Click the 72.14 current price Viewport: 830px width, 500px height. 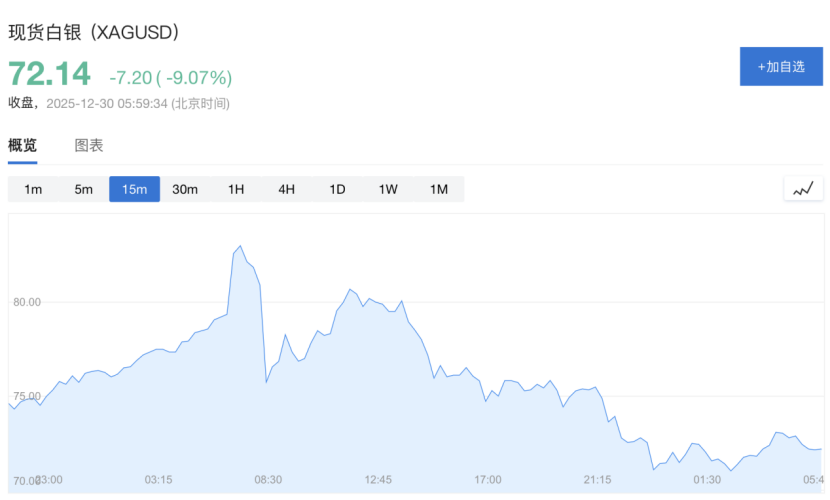coord(49,74)
